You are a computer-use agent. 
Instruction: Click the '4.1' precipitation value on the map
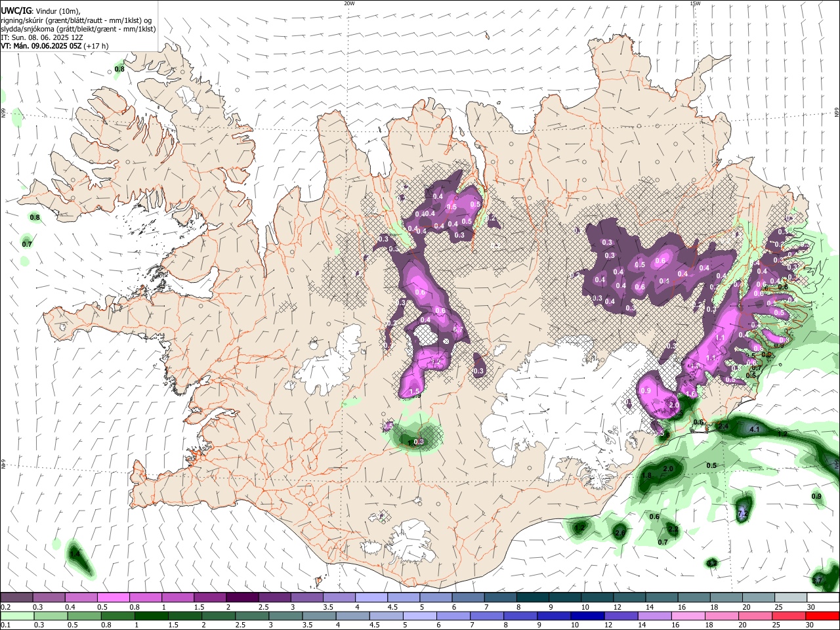coord(754,429)
